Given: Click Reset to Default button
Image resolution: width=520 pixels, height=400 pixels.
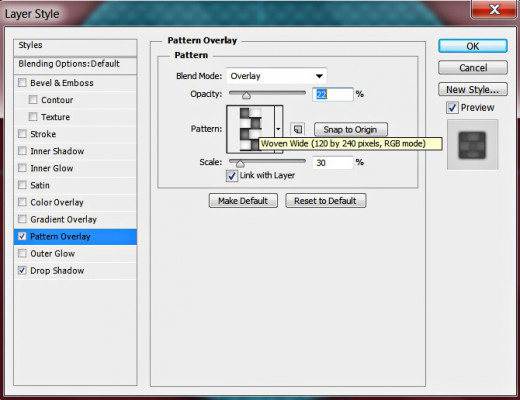Looking at the screenshot, I should (326, 201).
